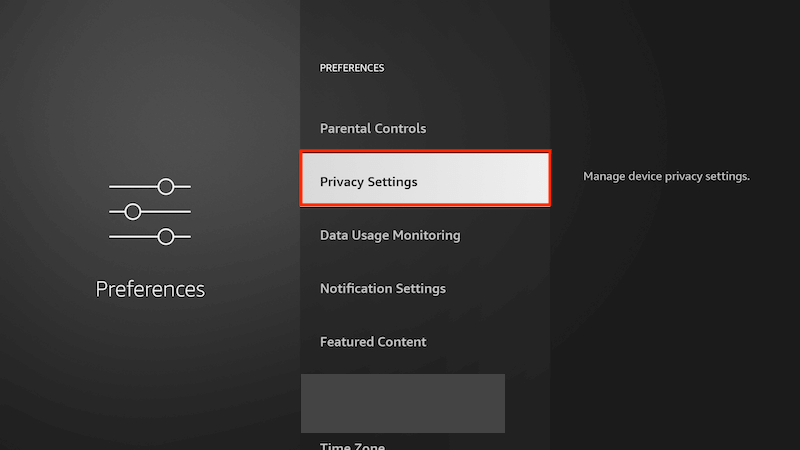Click the 'Manage device privacy settings.' description
This screenshot has width=800, height=450.
[x=666, y=177]
